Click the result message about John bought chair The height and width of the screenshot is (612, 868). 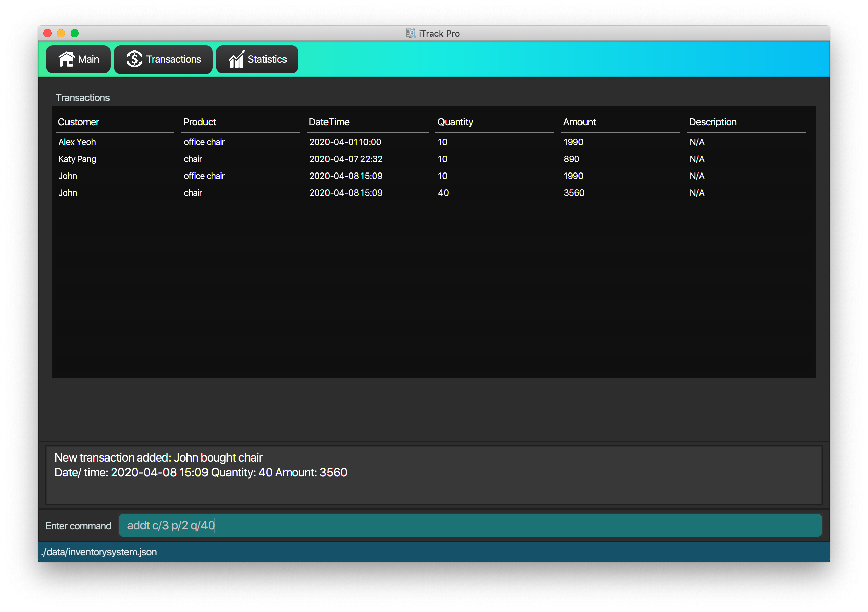coord(158,457)
